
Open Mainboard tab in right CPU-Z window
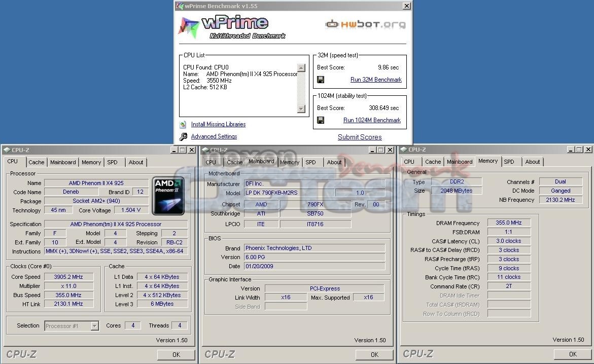point(460,162)
